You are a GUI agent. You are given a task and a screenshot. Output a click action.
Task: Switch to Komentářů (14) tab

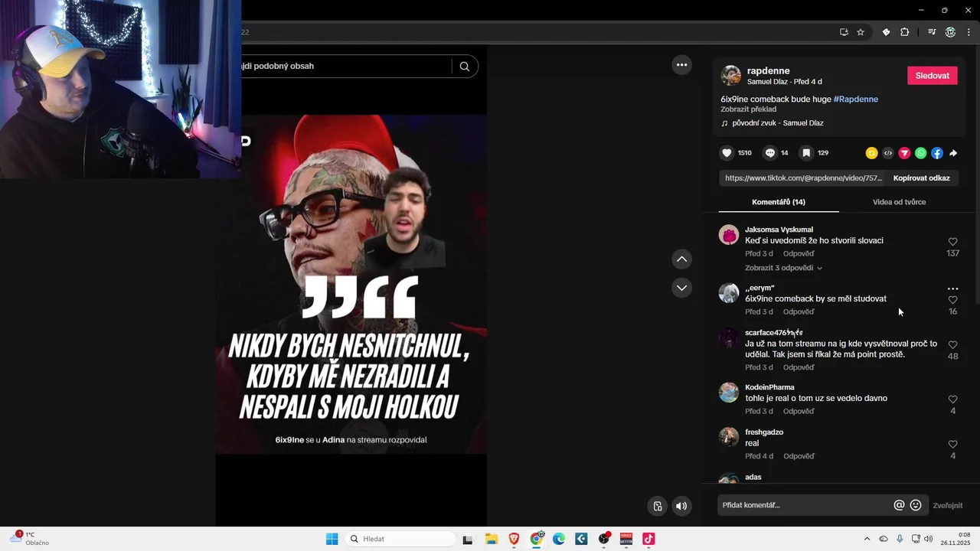click(x=779, y=202)
